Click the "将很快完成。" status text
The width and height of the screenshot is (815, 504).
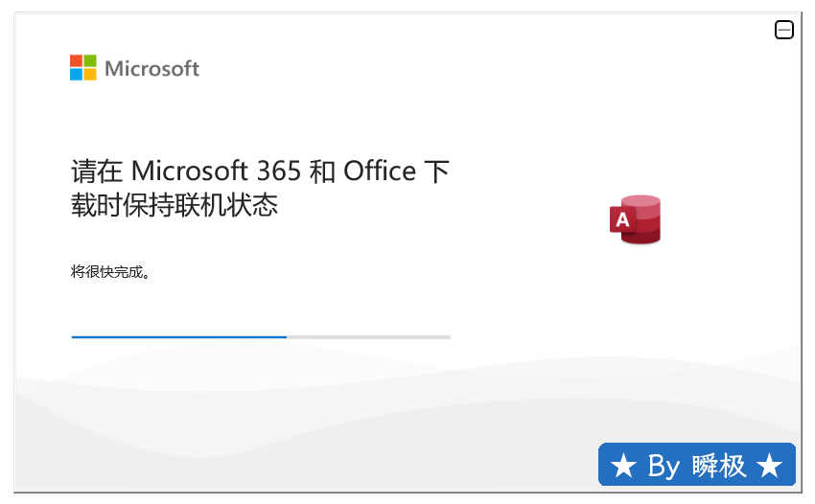click(x=110, y=272)
